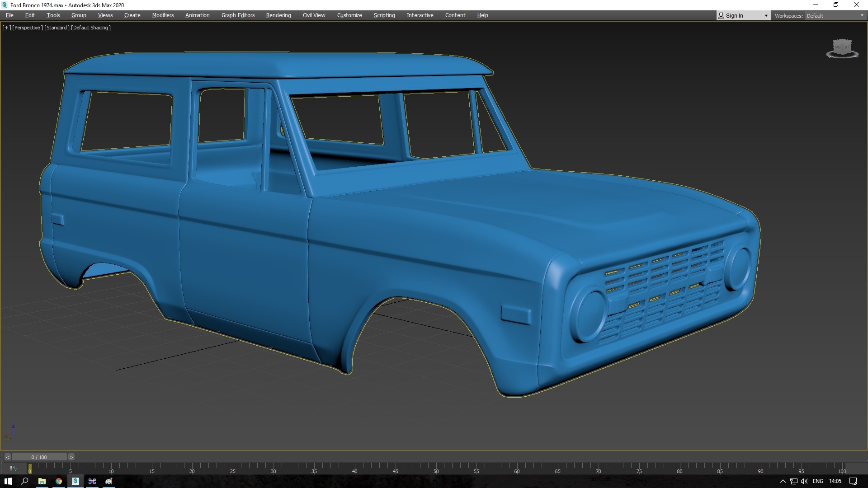Open the Standard viewport settings label

57,28
